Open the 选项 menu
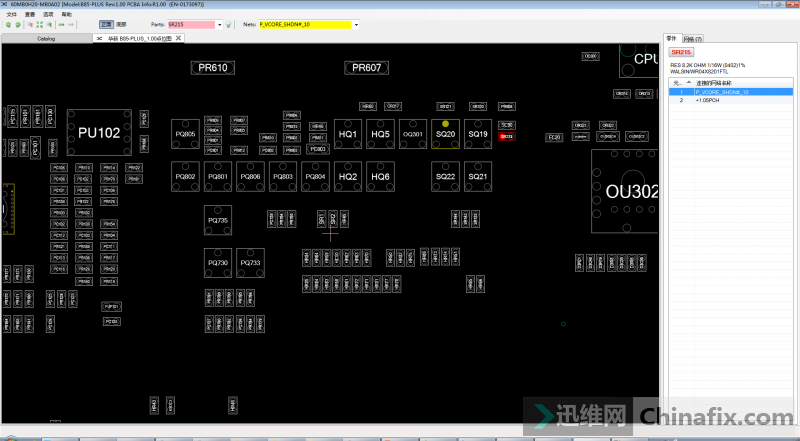Viewport: 800px width, 441px height. click(x=48, y=14)
